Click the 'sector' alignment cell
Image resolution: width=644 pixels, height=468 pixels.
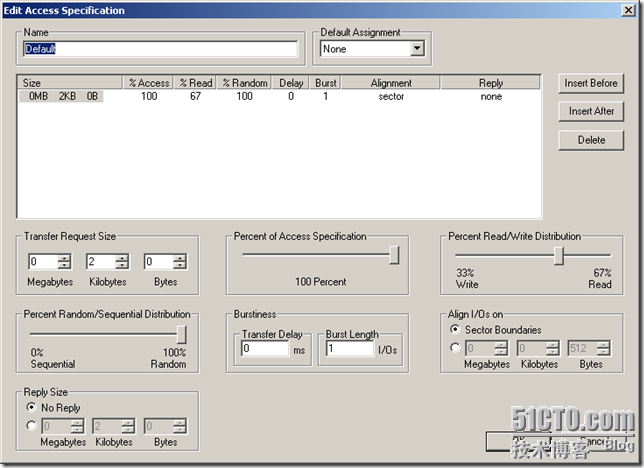391,97
